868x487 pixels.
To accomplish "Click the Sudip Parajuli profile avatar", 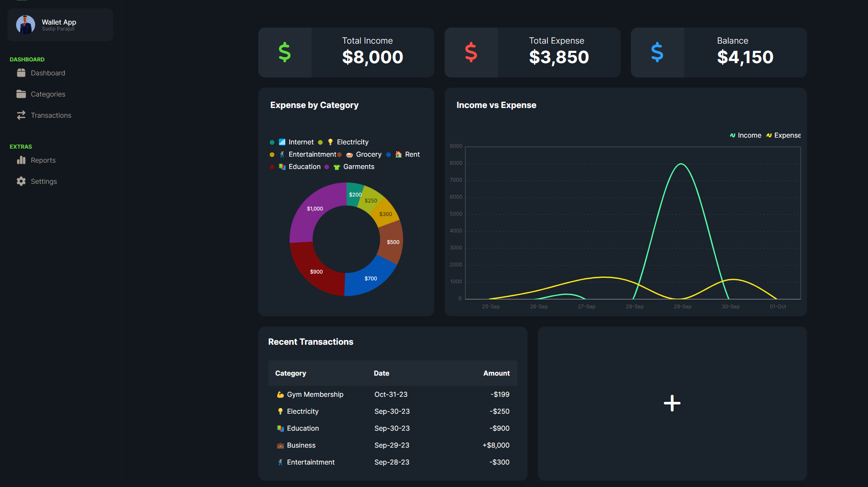I will click(26, 25).
